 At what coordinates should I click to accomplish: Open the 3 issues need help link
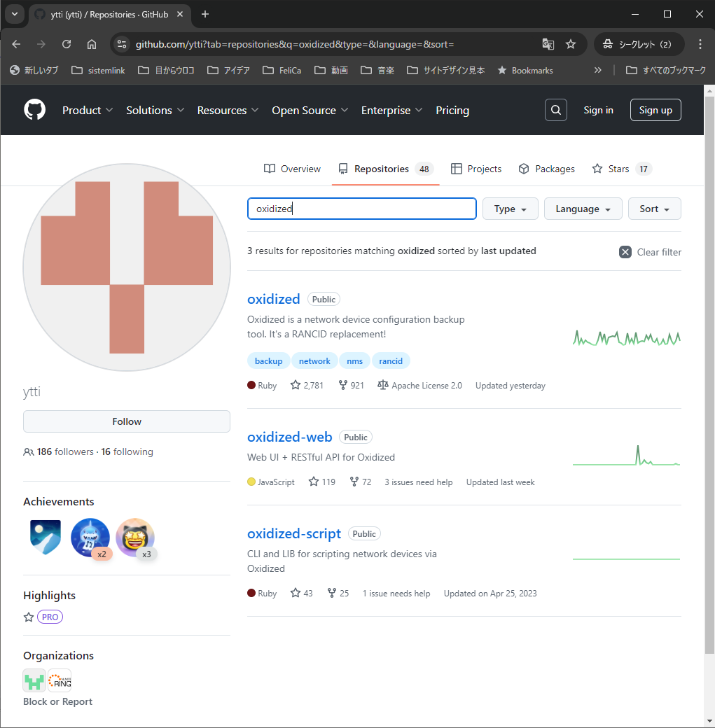pyautogui.click(x=419, y=482)
